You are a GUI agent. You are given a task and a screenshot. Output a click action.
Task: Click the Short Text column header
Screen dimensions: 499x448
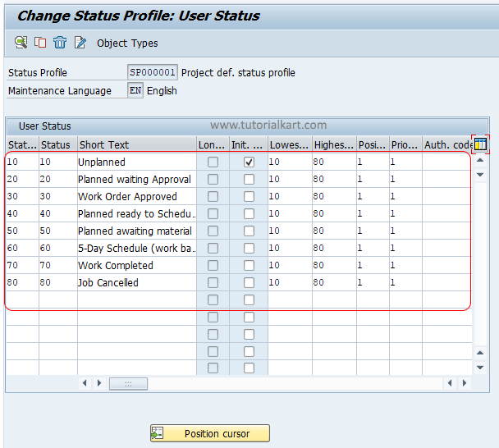click(x=137, y=144)
